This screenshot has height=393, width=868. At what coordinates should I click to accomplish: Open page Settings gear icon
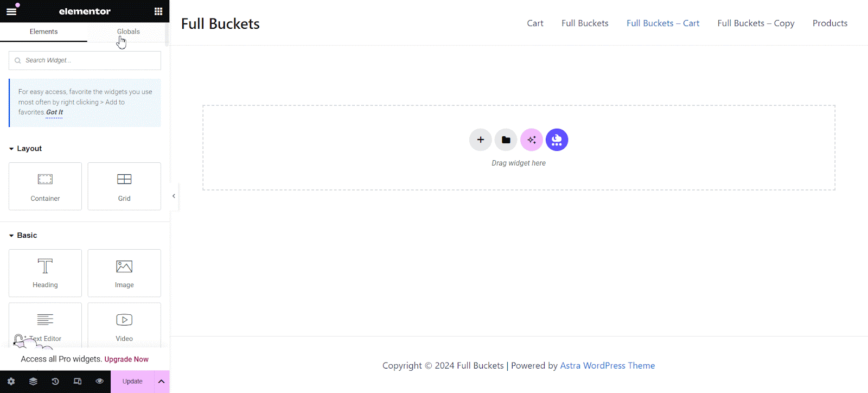coord(11,382)
